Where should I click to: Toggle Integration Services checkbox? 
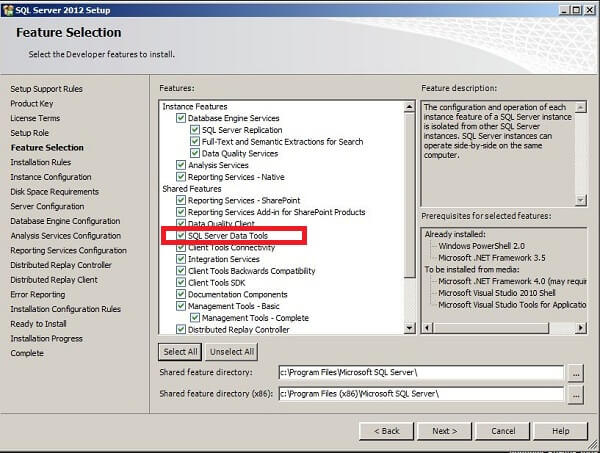click(181, 259)
